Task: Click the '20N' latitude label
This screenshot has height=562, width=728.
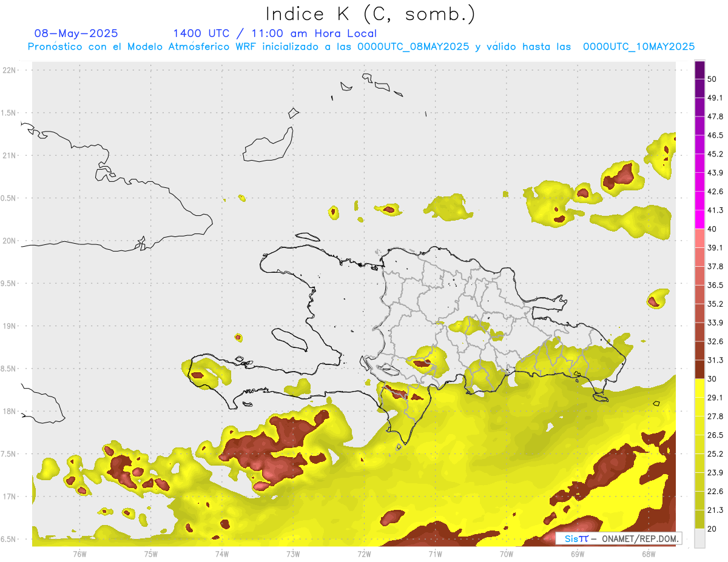Action: tap(9, 241)
